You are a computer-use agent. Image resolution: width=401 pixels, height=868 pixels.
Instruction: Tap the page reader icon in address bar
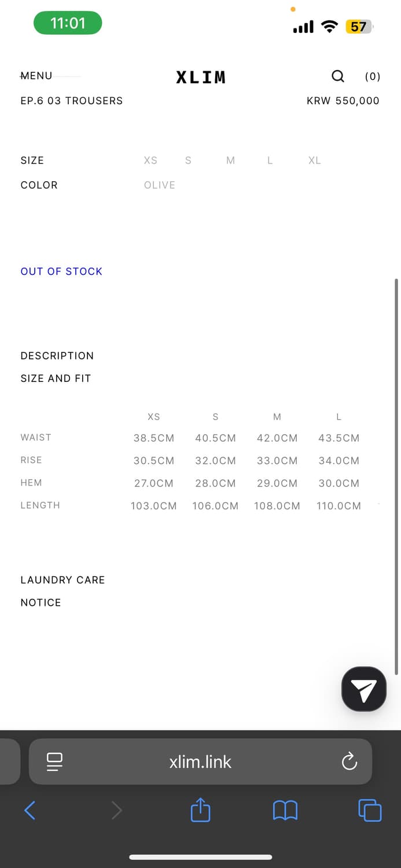tap(55, 762)
